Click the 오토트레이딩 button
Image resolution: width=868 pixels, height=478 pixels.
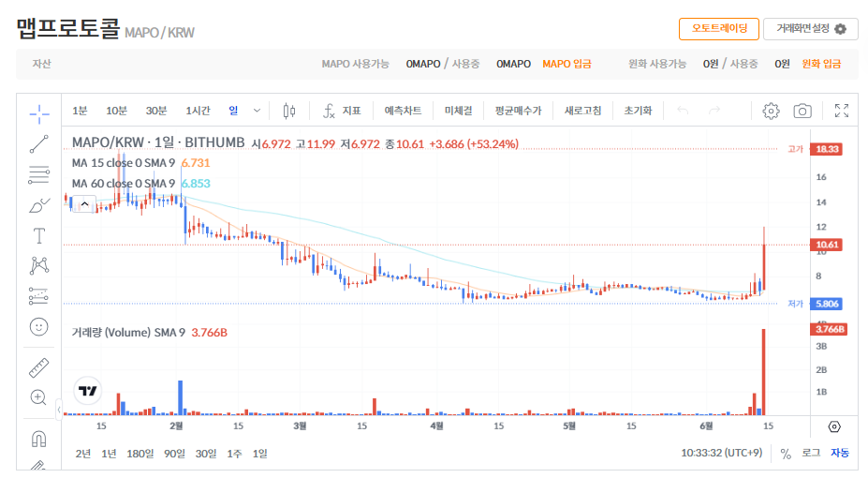coord(718,29)
